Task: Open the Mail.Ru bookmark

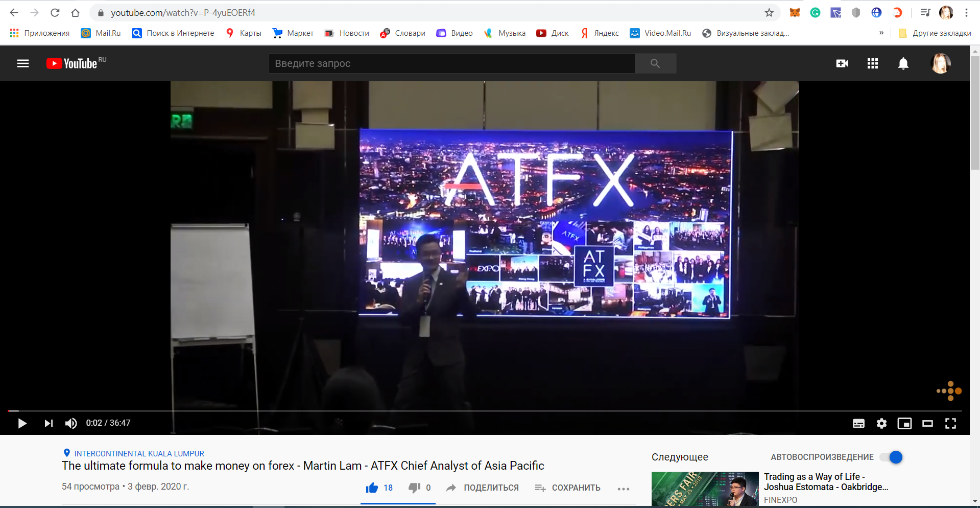Action: coord(101,33)
